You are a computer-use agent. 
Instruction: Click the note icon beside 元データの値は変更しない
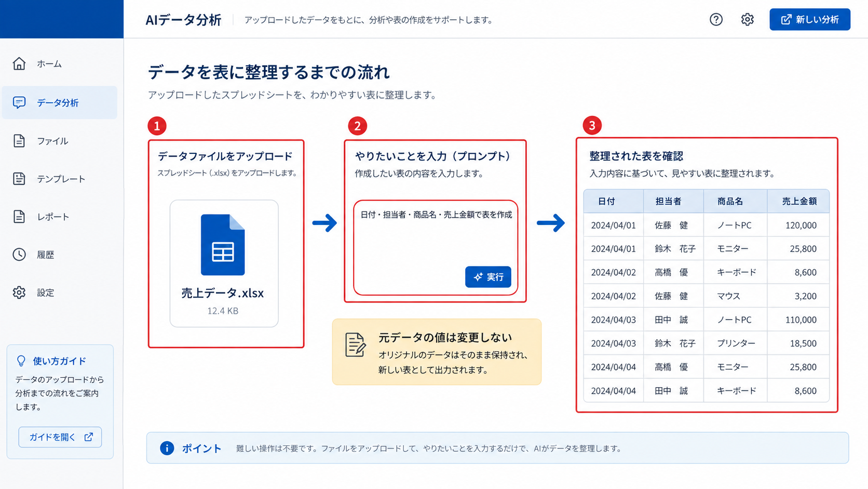(x=355, y=345)
